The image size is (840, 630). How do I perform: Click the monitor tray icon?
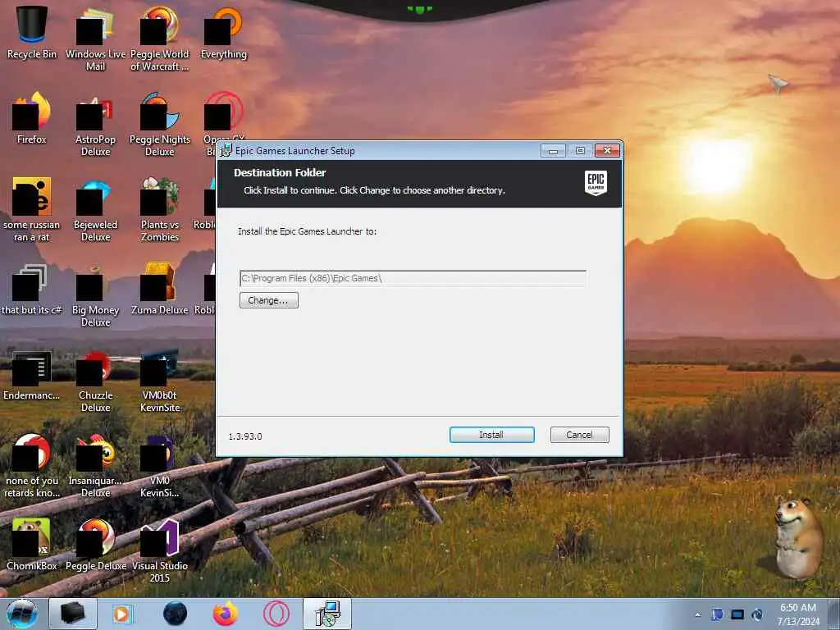pyautogui.click(x=737, y=614)
